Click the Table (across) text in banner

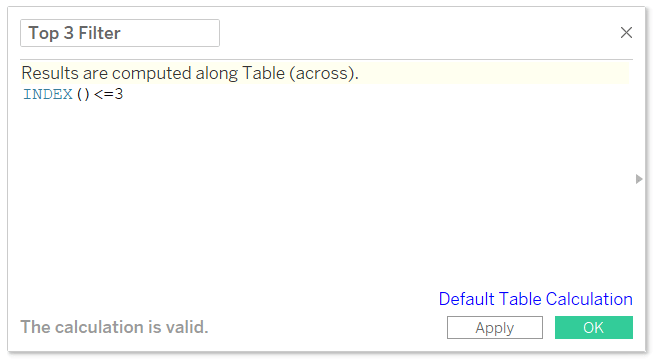point(300,73)
